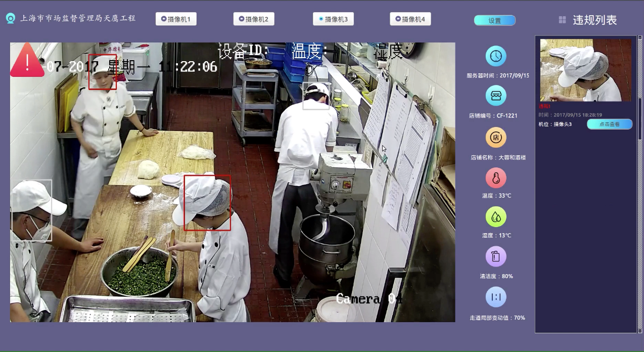This screenshot has height=352, width=644.
Task: Click the grid icon beside 违规列表
Action: [562, 20]
